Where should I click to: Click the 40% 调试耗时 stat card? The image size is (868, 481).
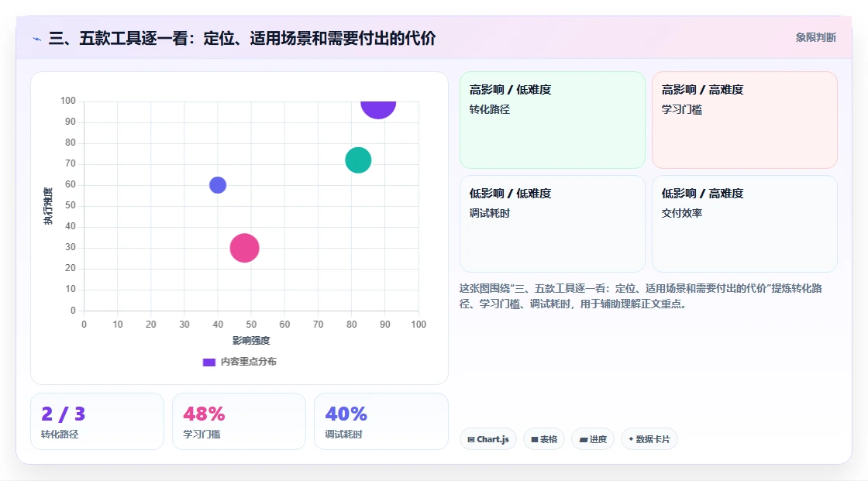[381, 421]
